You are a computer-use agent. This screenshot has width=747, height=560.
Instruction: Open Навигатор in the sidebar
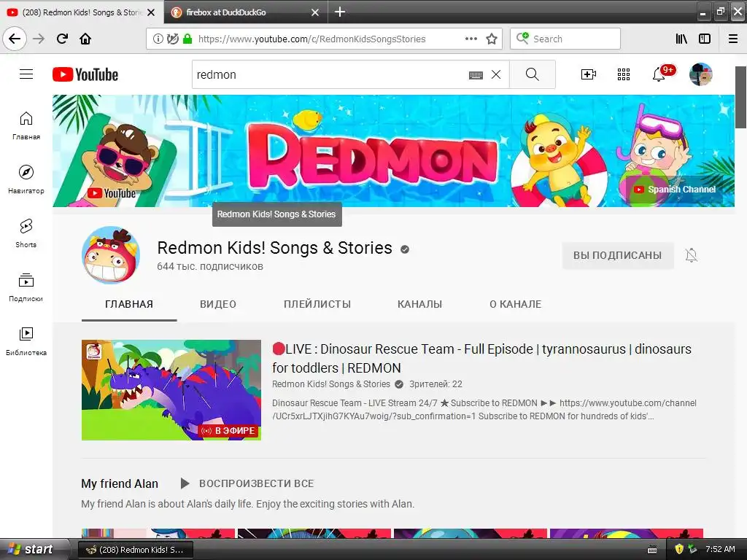pyautogui.click(x=26, y=179)
